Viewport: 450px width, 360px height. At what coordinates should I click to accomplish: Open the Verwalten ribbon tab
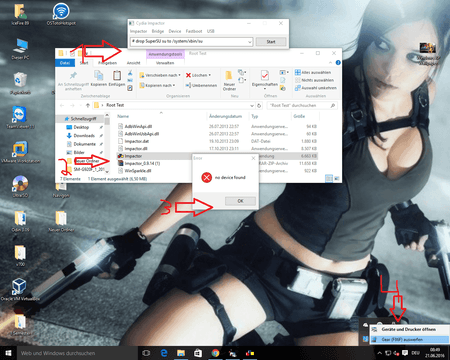tap(165, 63)
